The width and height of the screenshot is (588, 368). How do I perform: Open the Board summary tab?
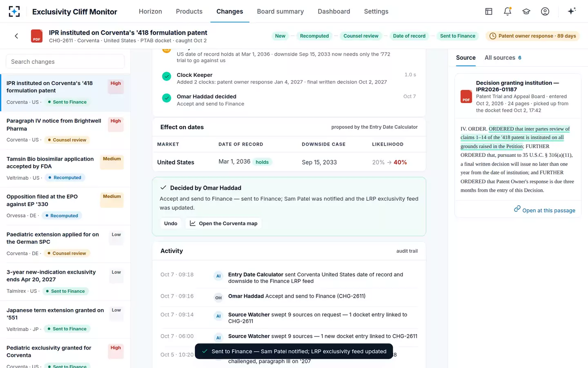click(x=281, y=11)
